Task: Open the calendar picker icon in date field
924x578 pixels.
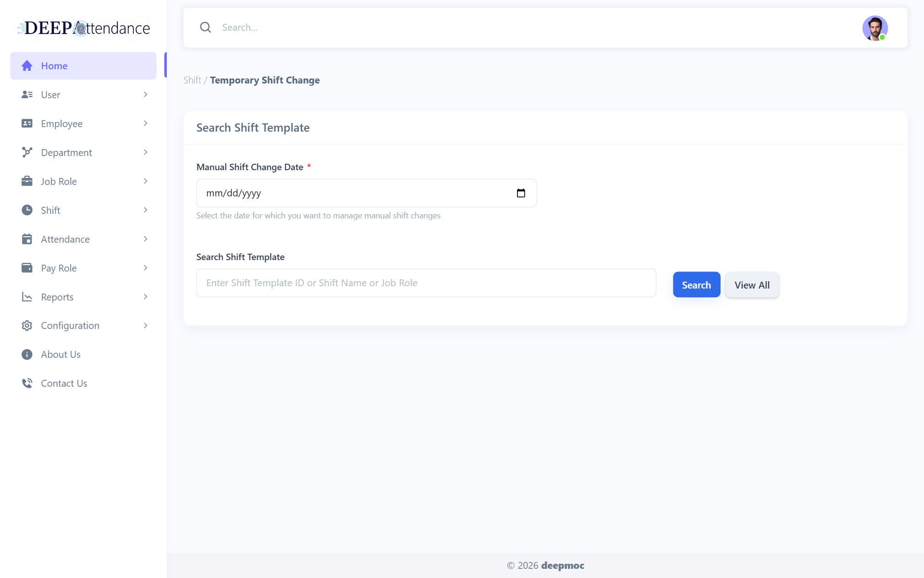Action: click(521, 193)
